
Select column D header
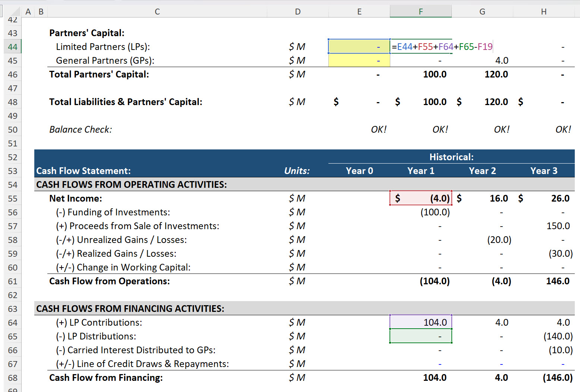[x=297, y=12]
